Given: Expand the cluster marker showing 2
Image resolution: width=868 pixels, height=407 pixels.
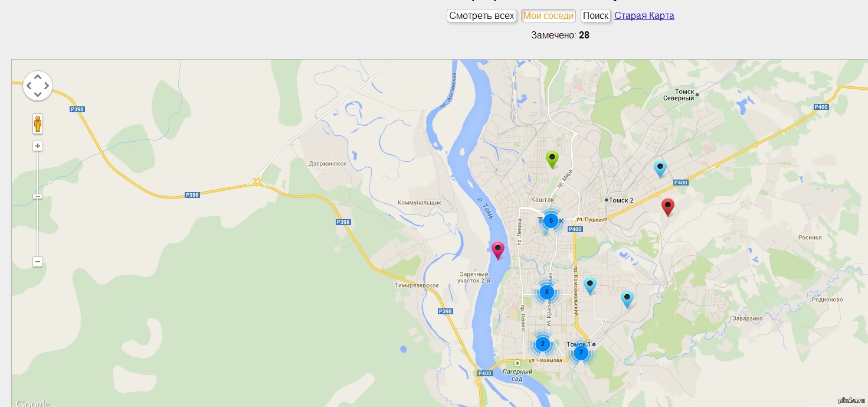Looking at the screenshot, I should (x=542, y=344).
